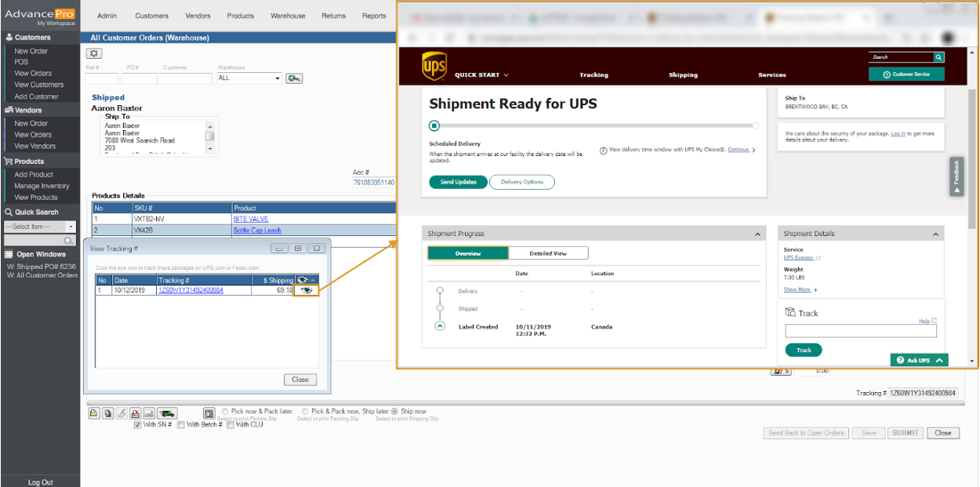
Task: Click the red PDF icon in bottom toolbar
Action: click(x=135, y=413)
